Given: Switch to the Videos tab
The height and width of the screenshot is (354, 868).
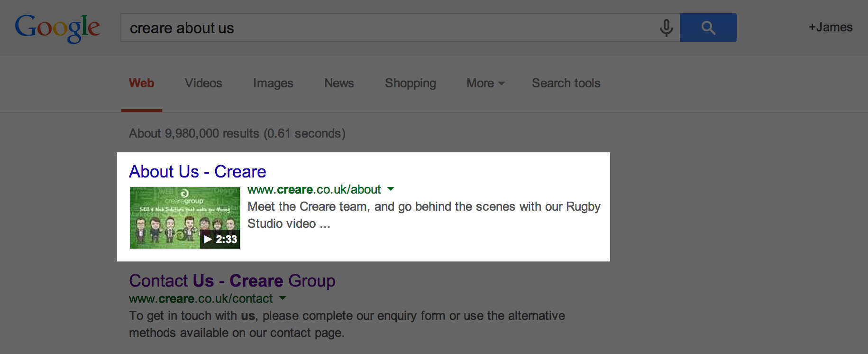Looking at the screenshot, I should [x=203, y=83].
